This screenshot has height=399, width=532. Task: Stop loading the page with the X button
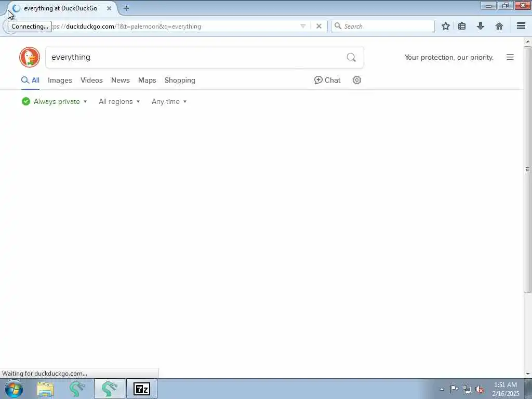tap(319, 26)
